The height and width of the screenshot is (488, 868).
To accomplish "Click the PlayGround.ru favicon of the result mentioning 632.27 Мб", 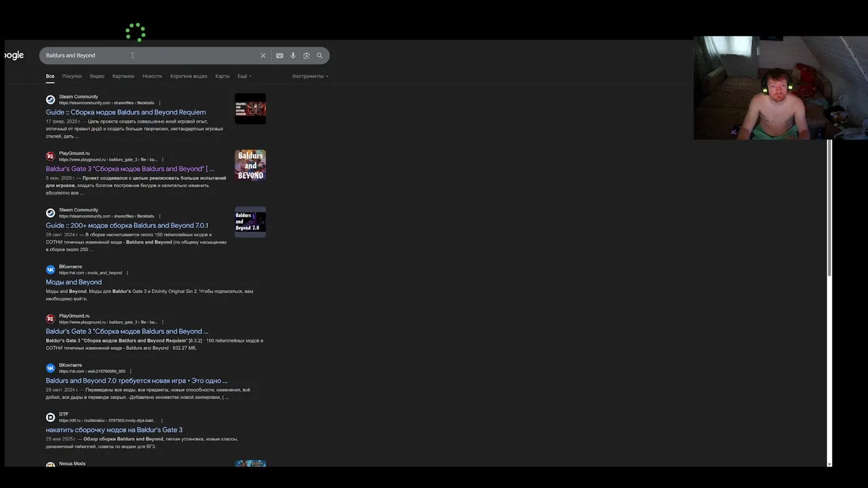I will click(x=50, y=319).
